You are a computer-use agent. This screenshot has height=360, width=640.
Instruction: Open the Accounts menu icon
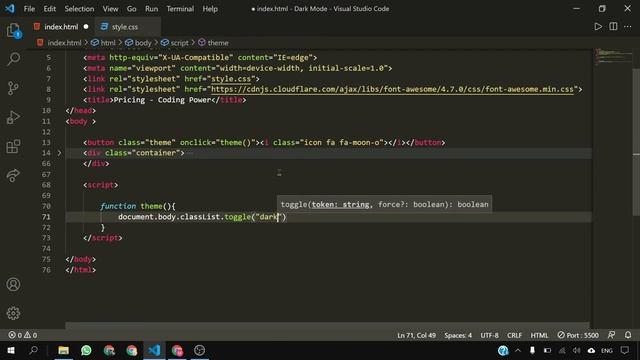13,284
